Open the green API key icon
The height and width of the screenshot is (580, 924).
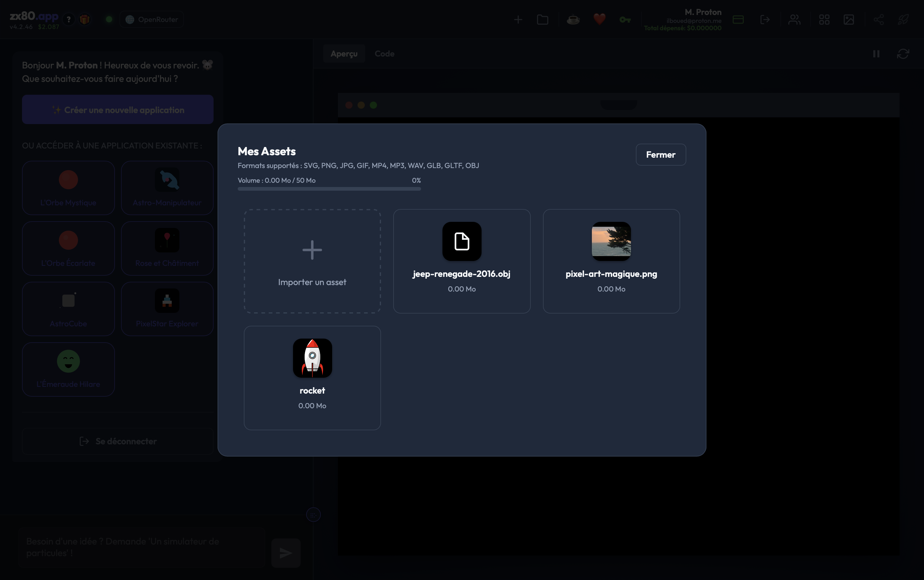pyautogui.click(x=625, y=20)
